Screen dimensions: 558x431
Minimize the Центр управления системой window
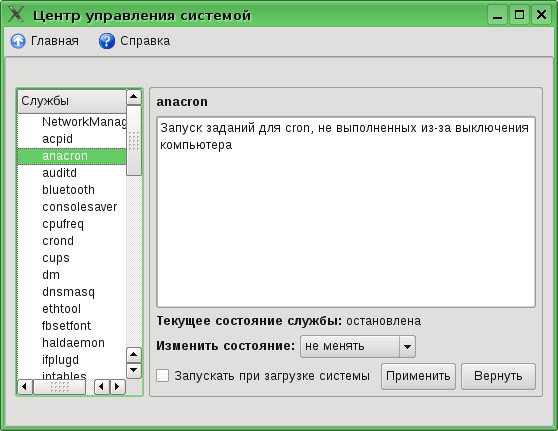tap(497, 15)
